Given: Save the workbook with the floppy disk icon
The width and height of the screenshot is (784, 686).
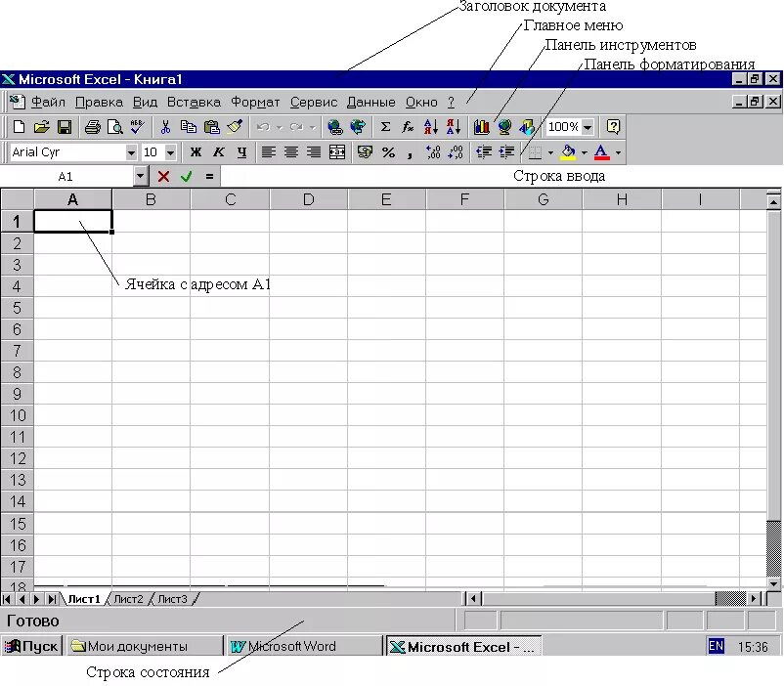Looking at the screenshot, I should tap(65, 127).
